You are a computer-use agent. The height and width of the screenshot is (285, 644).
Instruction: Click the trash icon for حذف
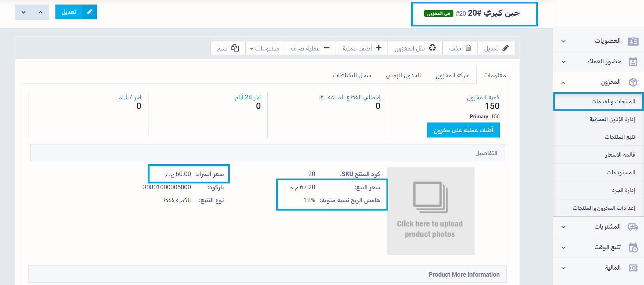tap(468, 48)
